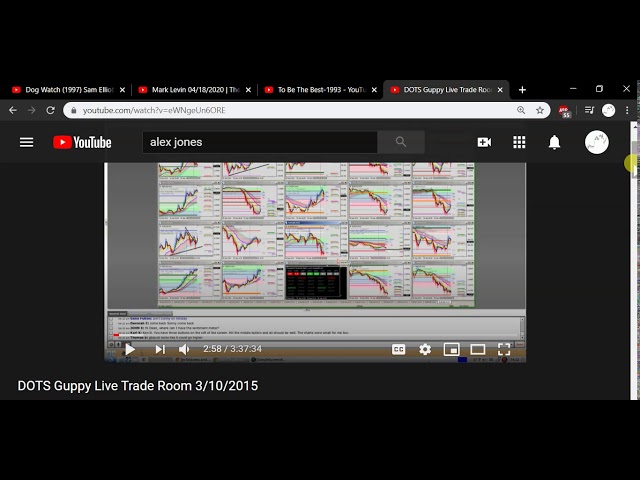Mute the video volume
The height and width of the screenshot is (480, 640).
(x=184, y=349)
